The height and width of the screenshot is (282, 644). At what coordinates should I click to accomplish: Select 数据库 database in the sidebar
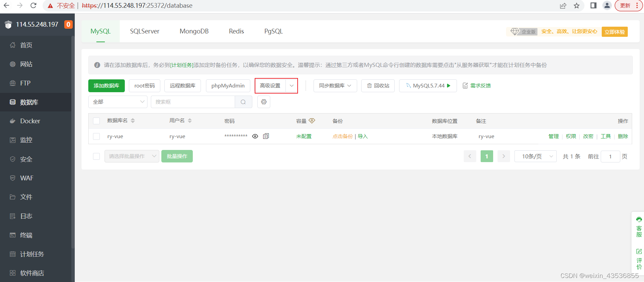click(36, 102)
